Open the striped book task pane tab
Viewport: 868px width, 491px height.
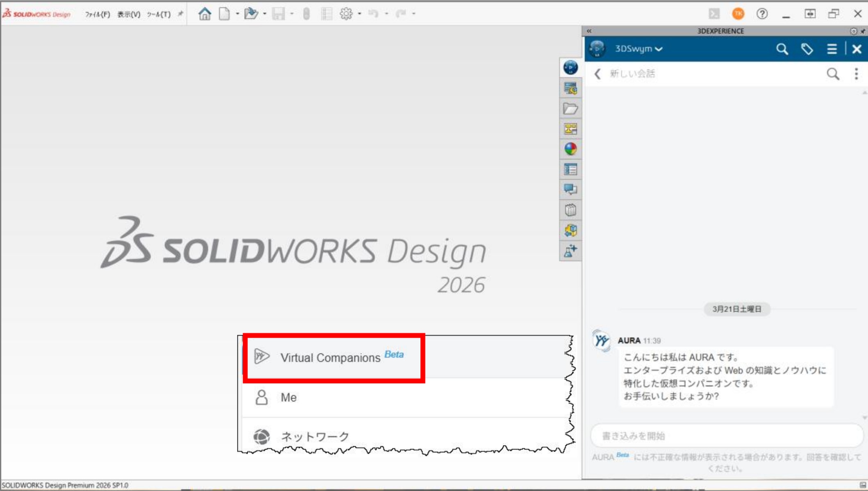tap(570, 210)
